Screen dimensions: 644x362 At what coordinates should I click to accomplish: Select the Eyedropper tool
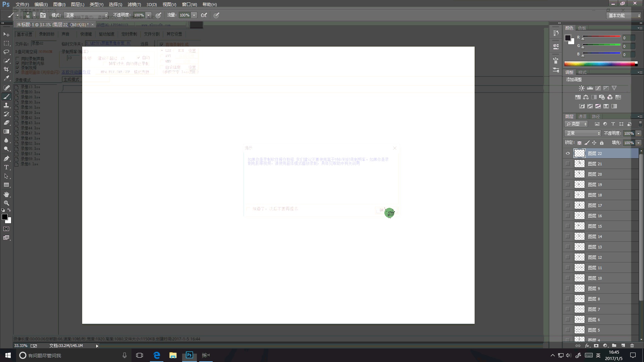[6, 78]
